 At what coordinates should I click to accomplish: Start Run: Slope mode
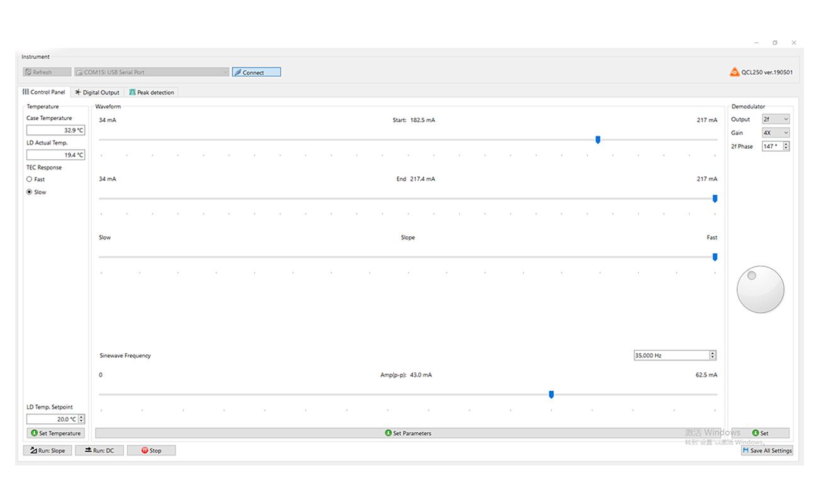47,450
